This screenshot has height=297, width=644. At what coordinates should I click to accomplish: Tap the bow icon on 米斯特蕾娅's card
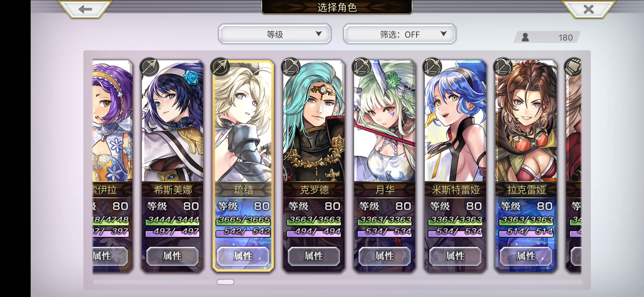coord(432,67)
